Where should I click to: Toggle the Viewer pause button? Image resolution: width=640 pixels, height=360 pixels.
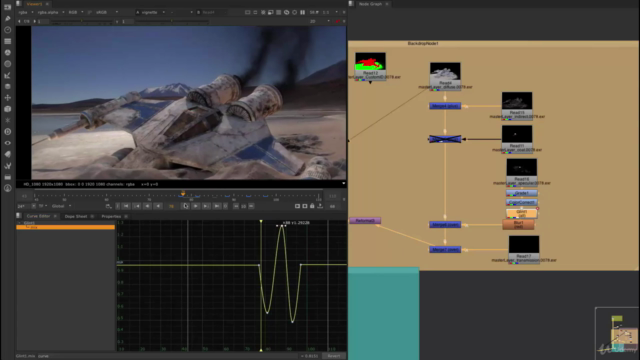302,13
